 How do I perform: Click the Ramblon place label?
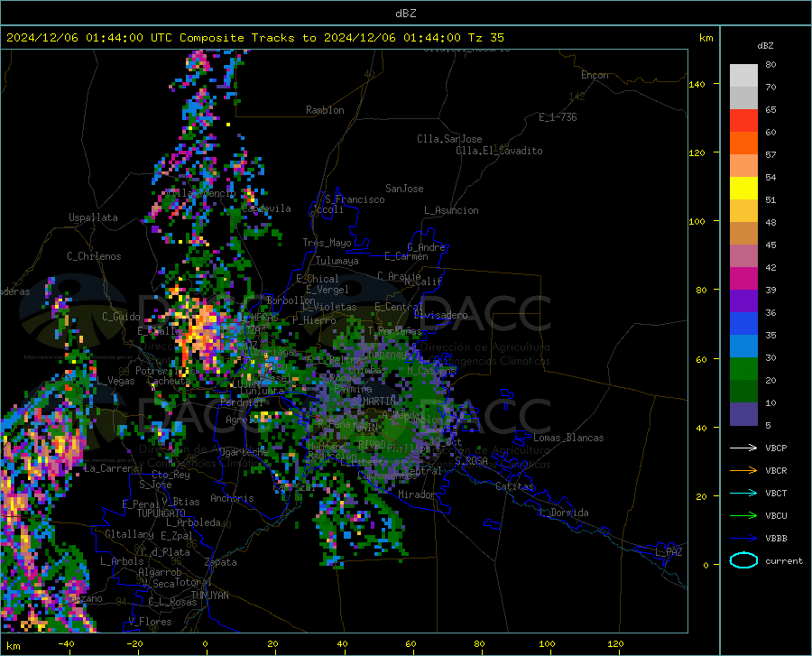click(x=325, y=110)
